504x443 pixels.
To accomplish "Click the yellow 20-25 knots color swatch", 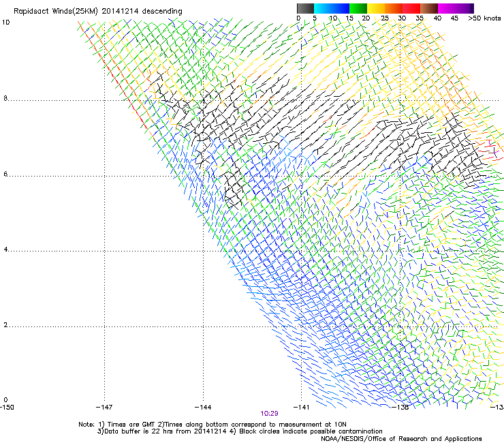I will point(376,8).
